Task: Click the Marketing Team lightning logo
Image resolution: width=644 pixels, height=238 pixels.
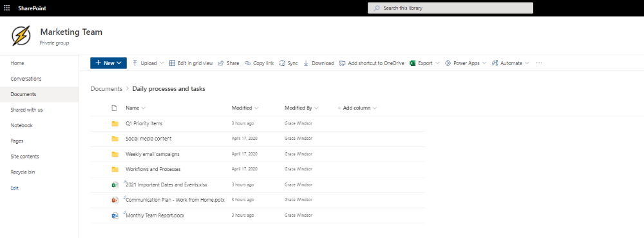Action: click(x=21, y=35)
